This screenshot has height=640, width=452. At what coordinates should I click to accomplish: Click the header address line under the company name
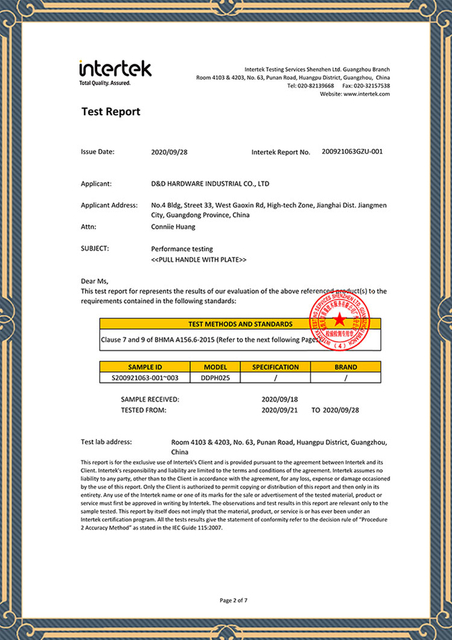pyautogui.click(x=293, y=78)
